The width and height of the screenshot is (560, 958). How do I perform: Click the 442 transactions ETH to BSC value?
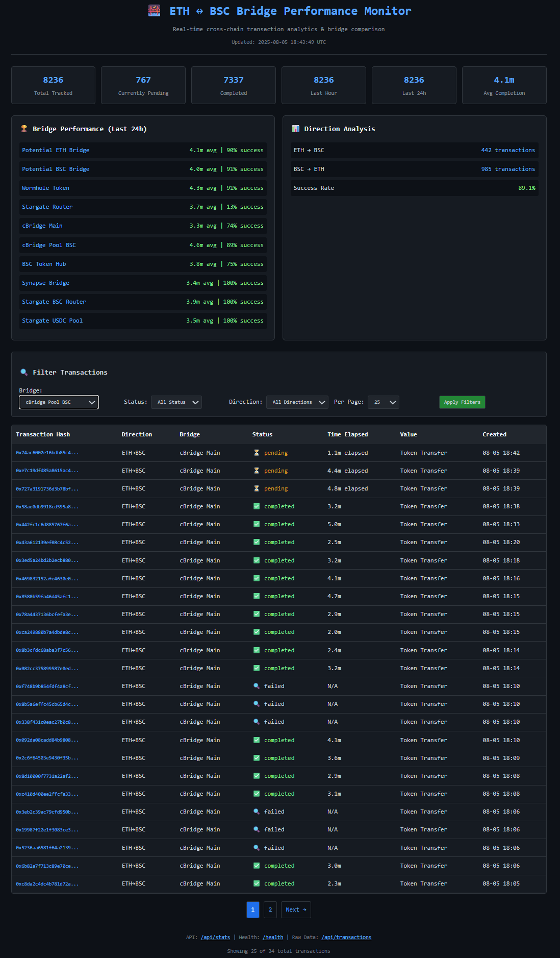coord(508,150)
